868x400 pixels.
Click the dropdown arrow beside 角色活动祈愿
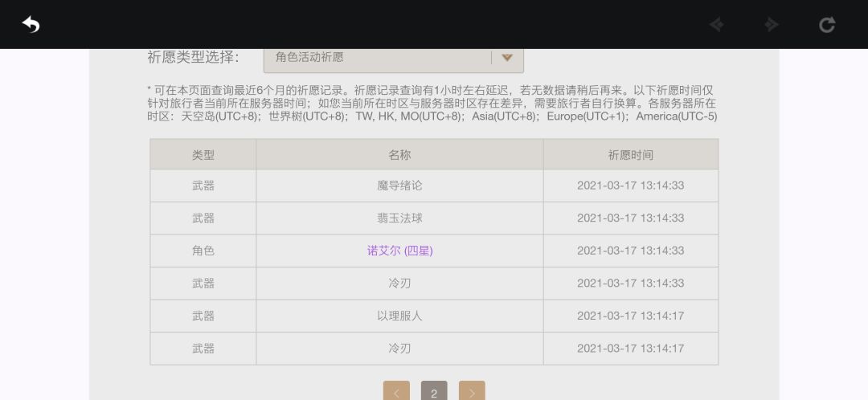coord(507,58)
